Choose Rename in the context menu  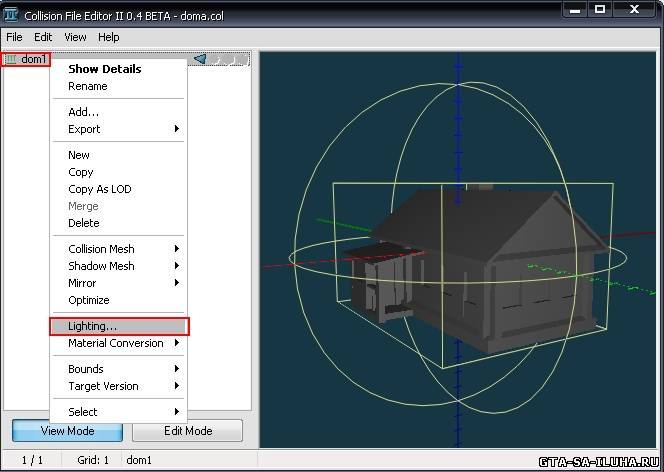(x=119, y=86)
